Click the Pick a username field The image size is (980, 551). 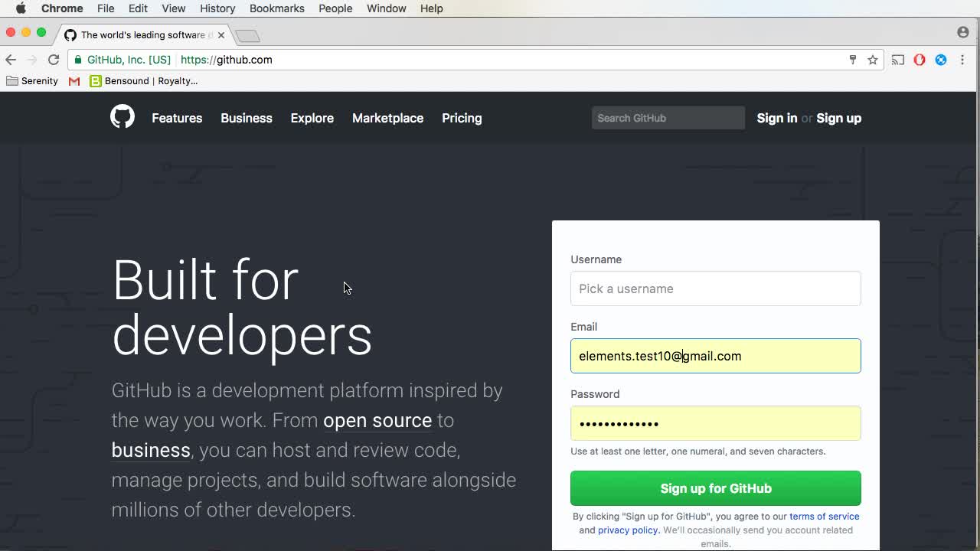[716, 289]
